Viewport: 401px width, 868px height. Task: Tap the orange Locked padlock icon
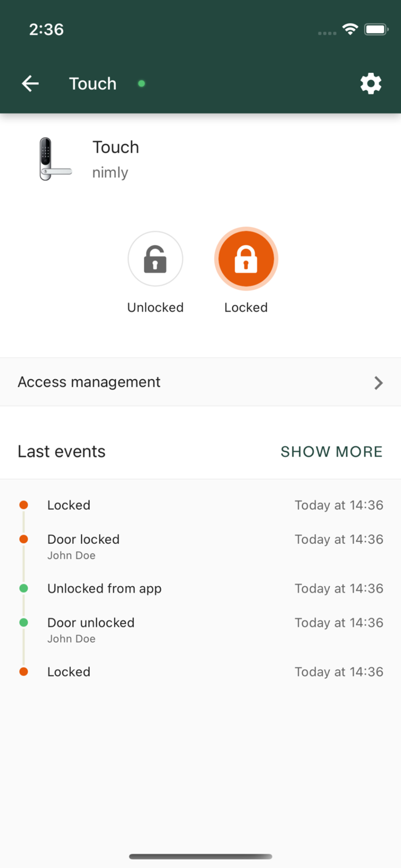coord(246,259)
